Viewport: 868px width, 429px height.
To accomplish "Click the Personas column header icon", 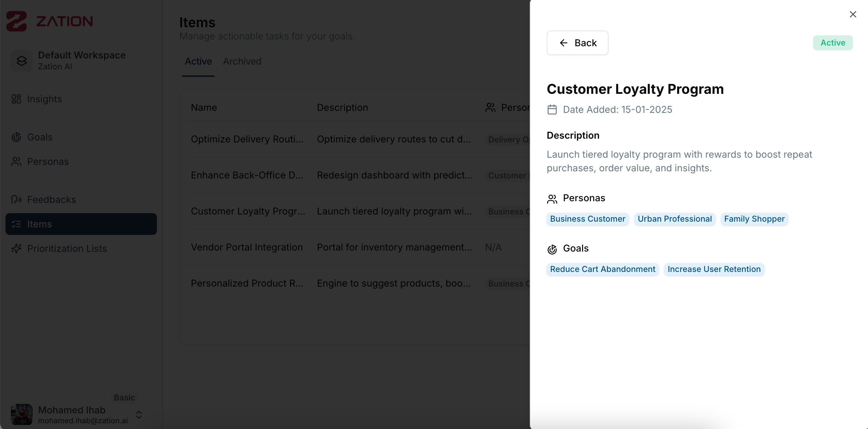I will click(490, 108).
